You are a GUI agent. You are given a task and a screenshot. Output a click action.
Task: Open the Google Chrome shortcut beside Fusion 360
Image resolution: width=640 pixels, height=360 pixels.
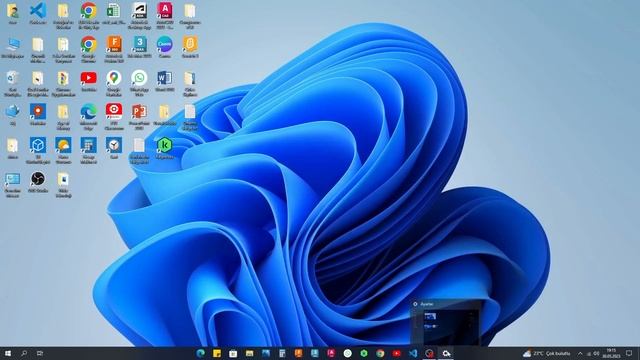tap(89, 50)
